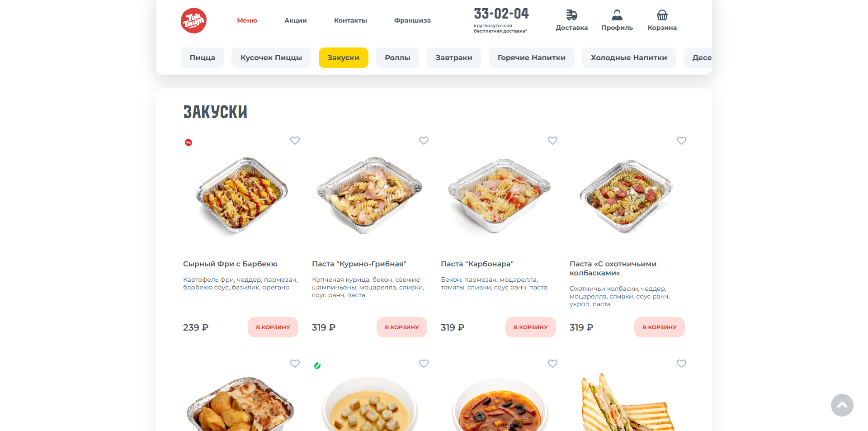Open the Корзина basket icon
This screenshot has height=431, width=868.
662,15
